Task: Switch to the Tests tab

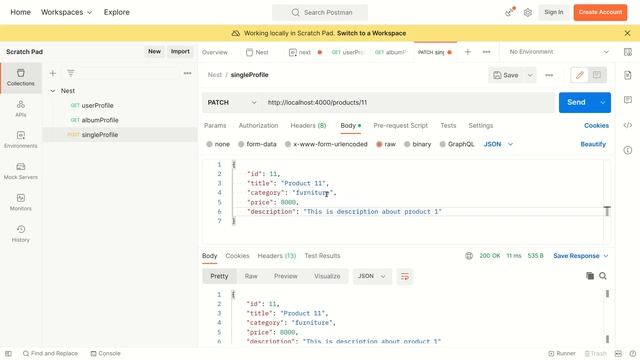Action: [448, 125]
